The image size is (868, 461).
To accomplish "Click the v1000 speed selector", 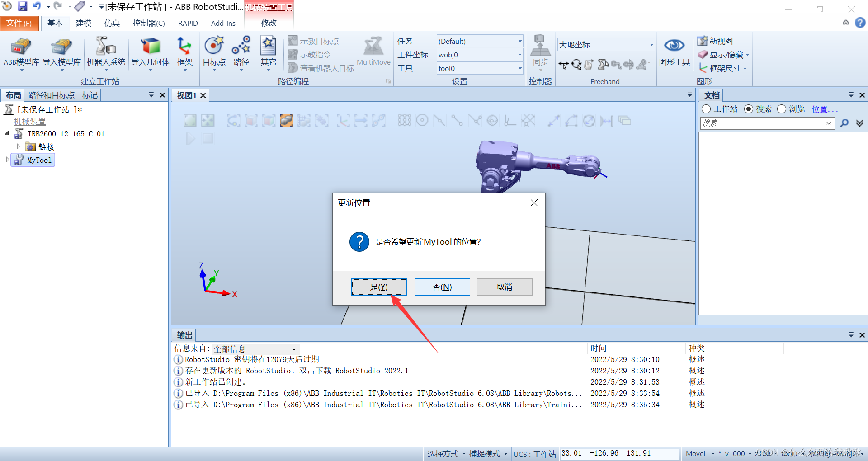I will [738, 454].
